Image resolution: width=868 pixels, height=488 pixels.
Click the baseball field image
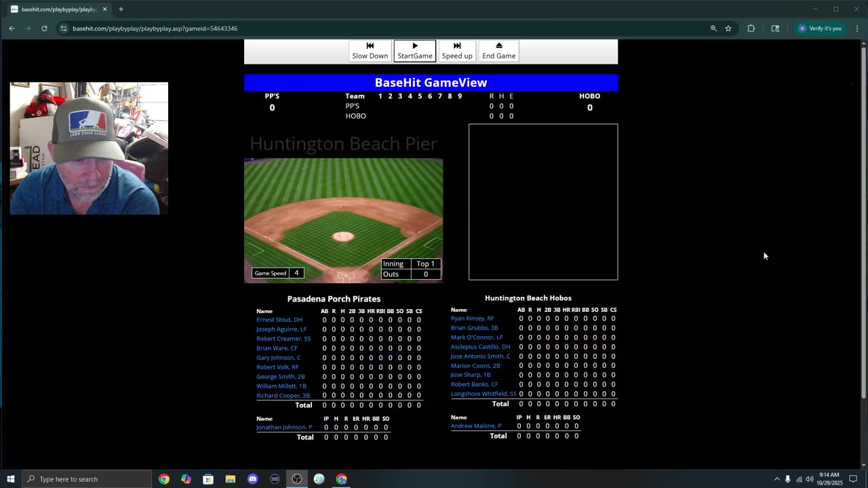coord(344,220)
